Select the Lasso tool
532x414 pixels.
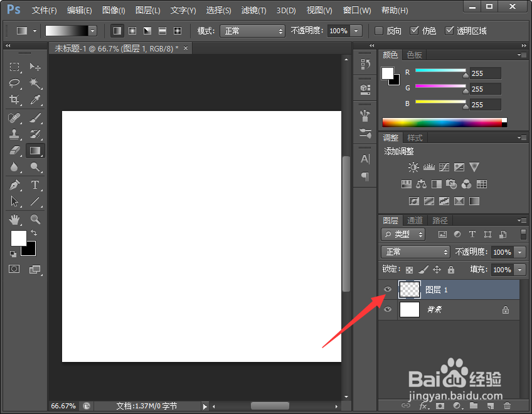point(14,83)
